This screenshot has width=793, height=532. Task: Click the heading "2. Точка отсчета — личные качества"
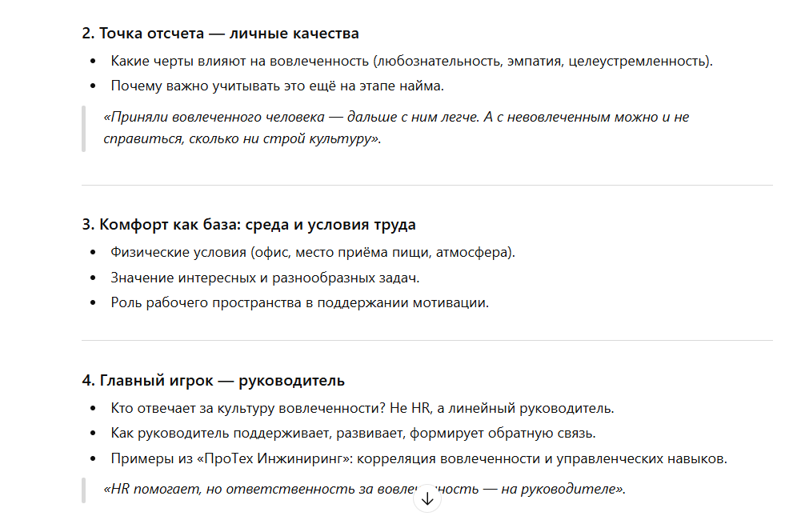tap(220, 34)
